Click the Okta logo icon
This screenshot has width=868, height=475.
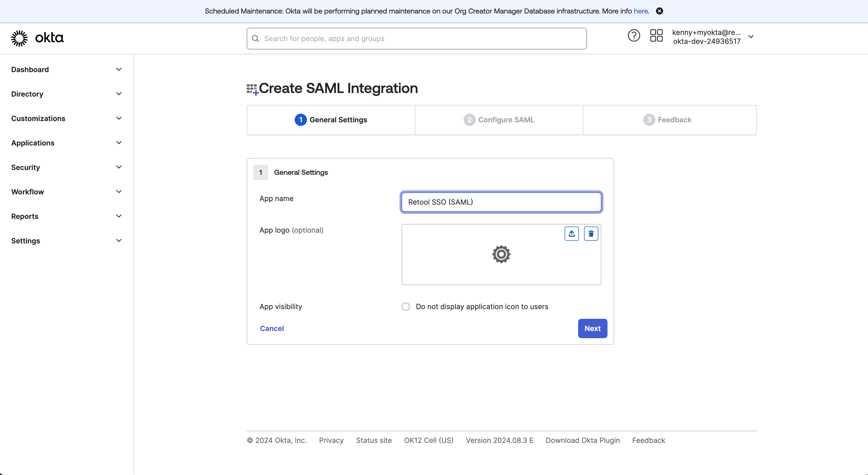click(19, 38)
